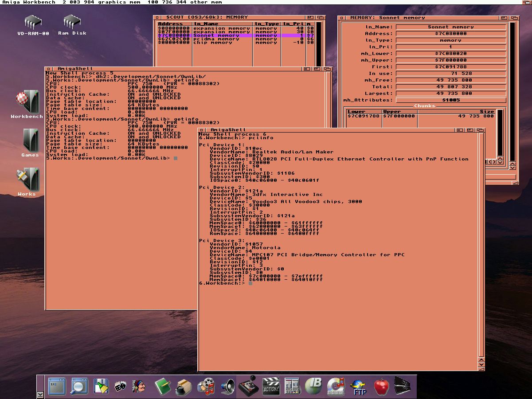The image size is (532, 399).
Task: Select the pcidma memory row in Scout
Action: click(x=236, y=39)
